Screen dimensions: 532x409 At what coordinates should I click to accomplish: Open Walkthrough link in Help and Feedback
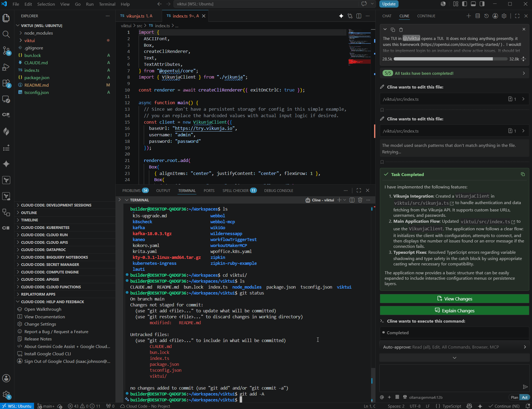(x=43, y=309)
